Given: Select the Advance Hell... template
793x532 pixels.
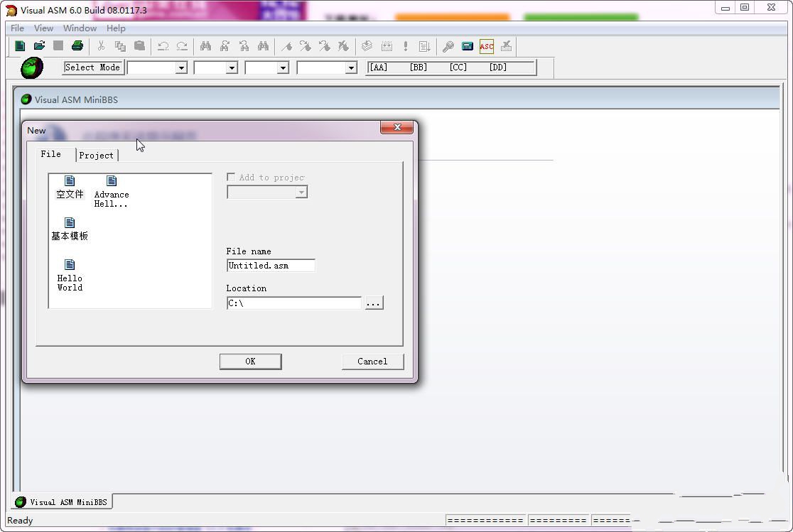Looking at the screenshot, I should tap(112, 192).
